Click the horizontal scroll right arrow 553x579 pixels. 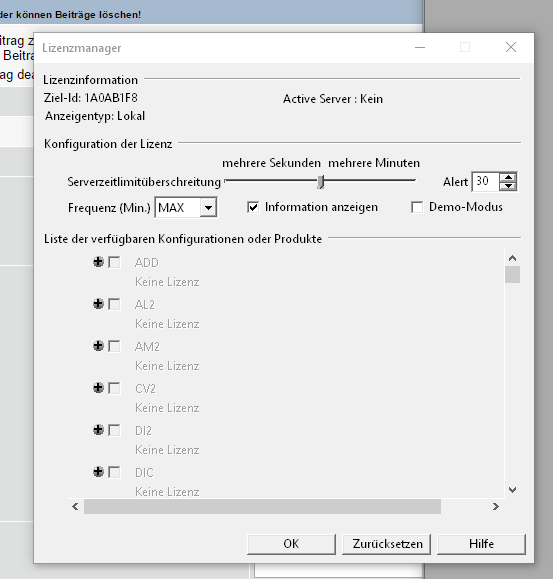click(x=496, y=507)
